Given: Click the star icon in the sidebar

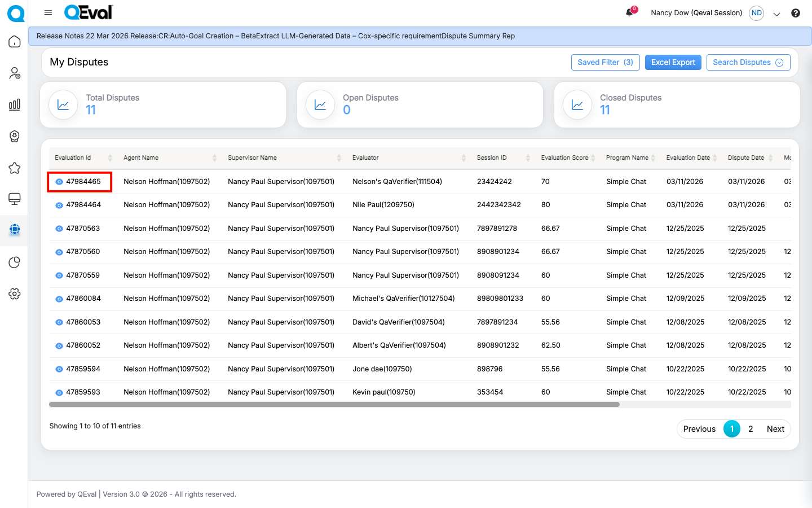Looking at the screenshot, I should (15, 168).
